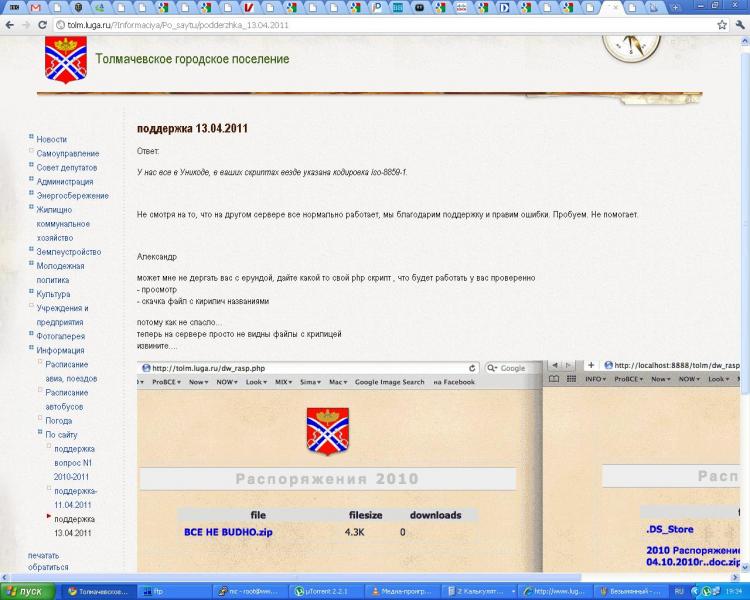
Task: Expand the Фотогалерея sidebar node
Action: pos(32,335)
